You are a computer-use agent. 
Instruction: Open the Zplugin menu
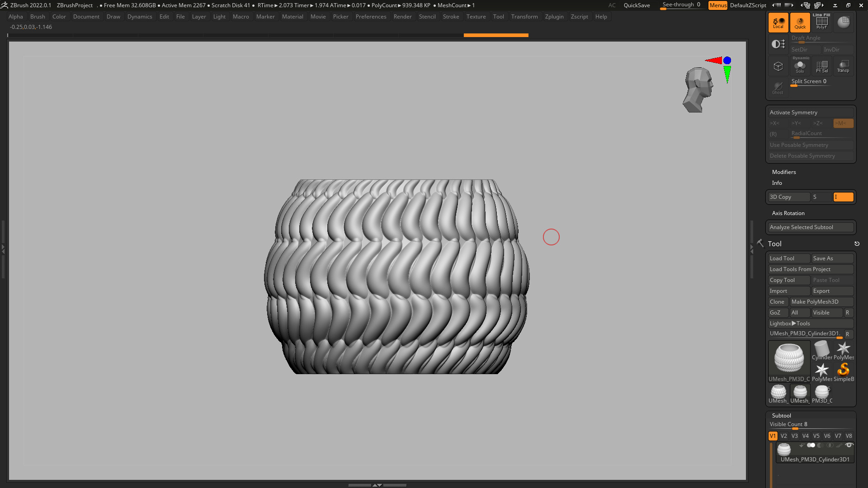[554, 17]
